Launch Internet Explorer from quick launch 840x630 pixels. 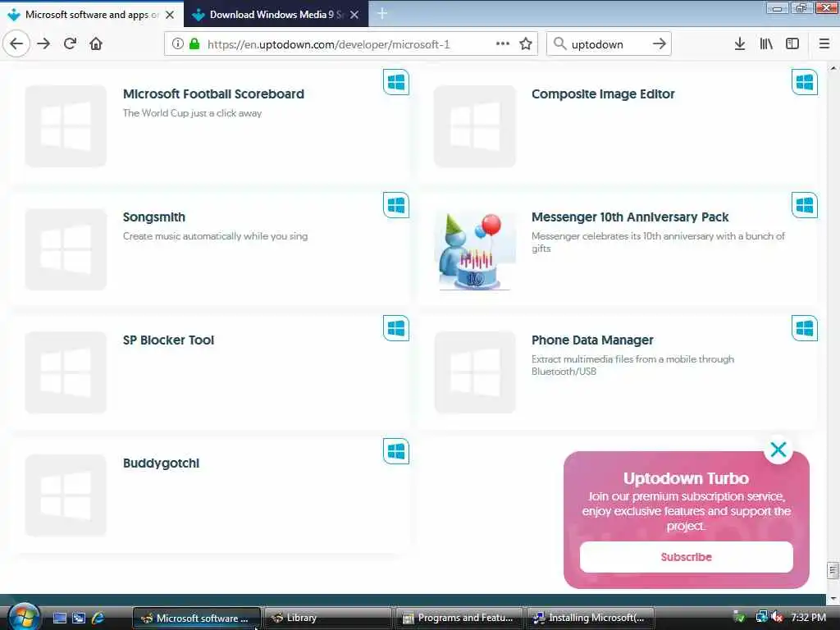98,619
